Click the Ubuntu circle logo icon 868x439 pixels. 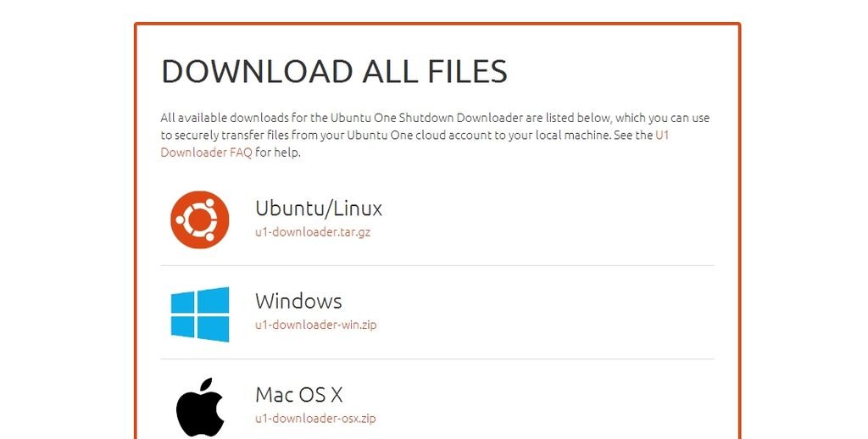(x=200, y=219)
